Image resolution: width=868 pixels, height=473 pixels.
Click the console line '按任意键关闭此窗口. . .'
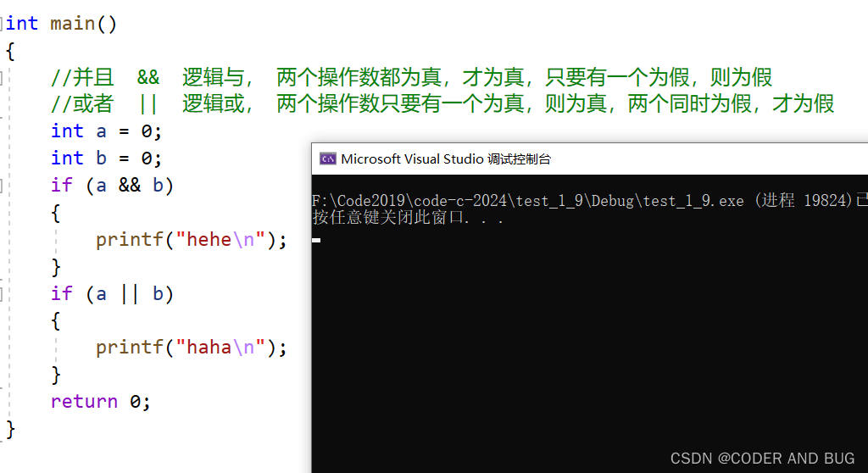408,217
